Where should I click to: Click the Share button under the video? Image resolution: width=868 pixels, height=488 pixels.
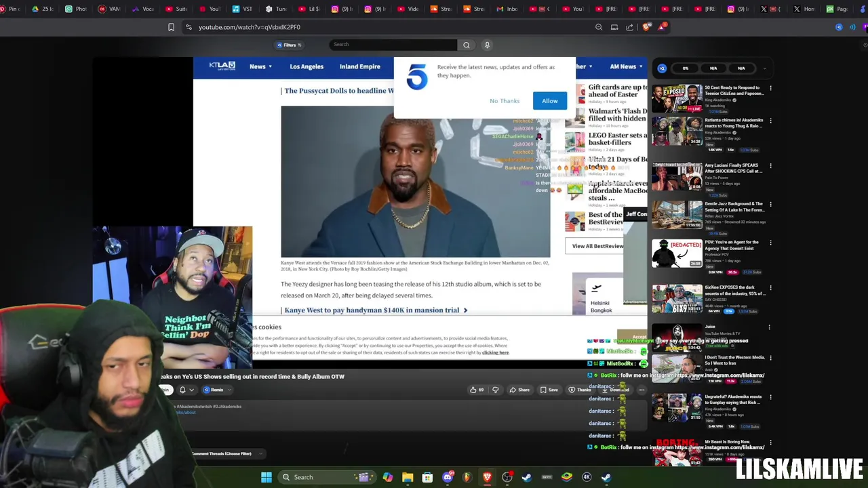click(519, 390)
